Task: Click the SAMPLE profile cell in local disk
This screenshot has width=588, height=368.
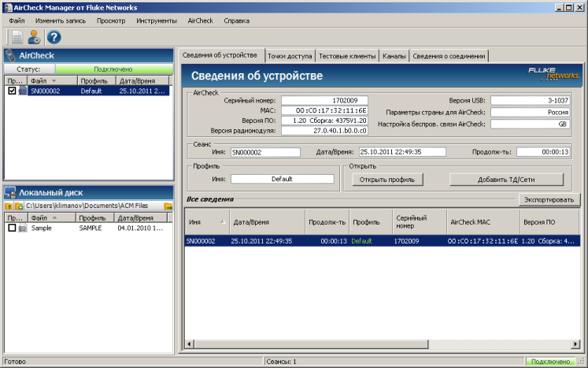Action: click(x=91, y=228)
